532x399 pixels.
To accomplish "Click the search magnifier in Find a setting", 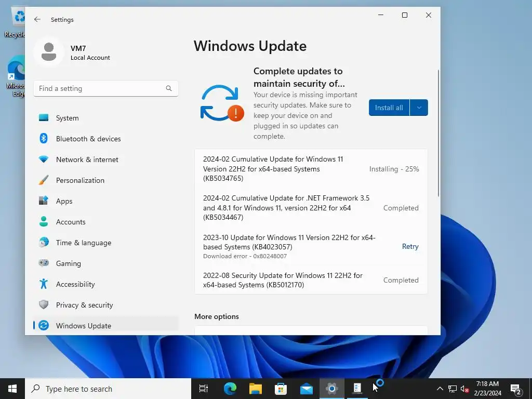I will [169, 88].
